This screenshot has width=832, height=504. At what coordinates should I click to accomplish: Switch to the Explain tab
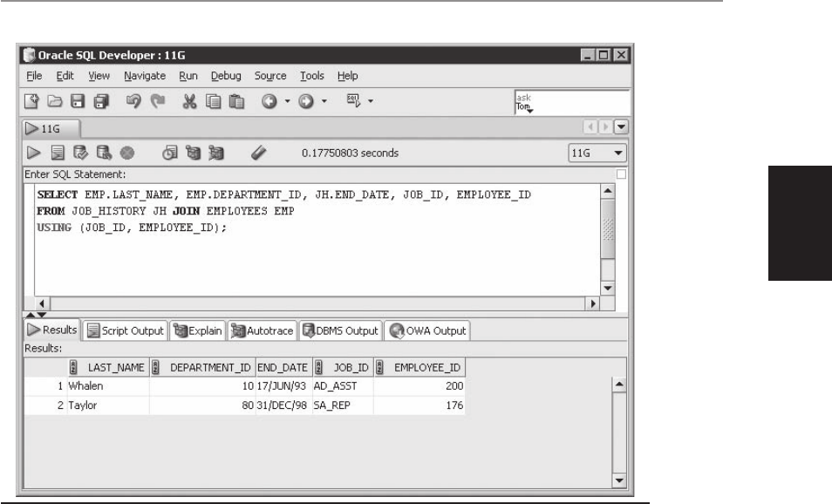[197, 330]
